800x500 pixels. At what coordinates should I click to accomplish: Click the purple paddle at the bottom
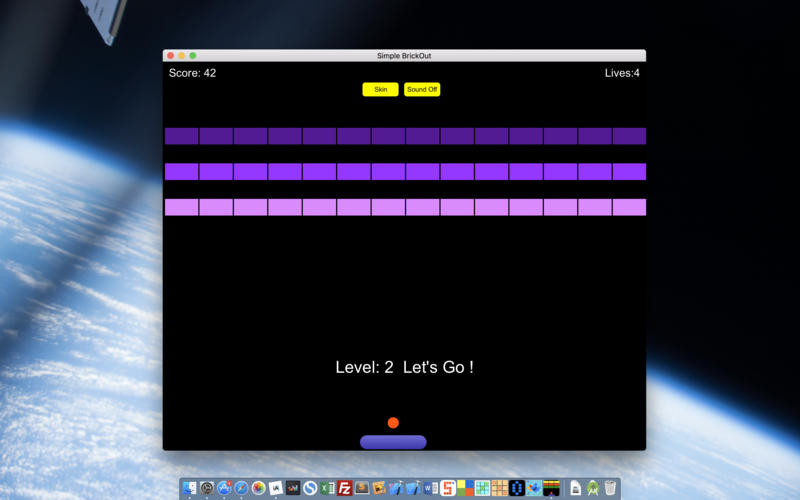coord(393,442)
